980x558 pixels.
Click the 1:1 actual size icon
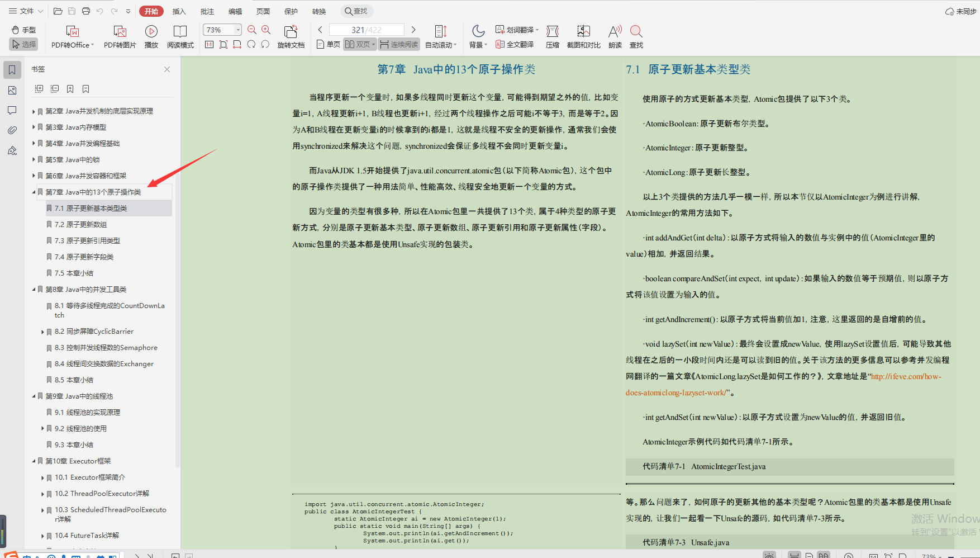(210, 44)
